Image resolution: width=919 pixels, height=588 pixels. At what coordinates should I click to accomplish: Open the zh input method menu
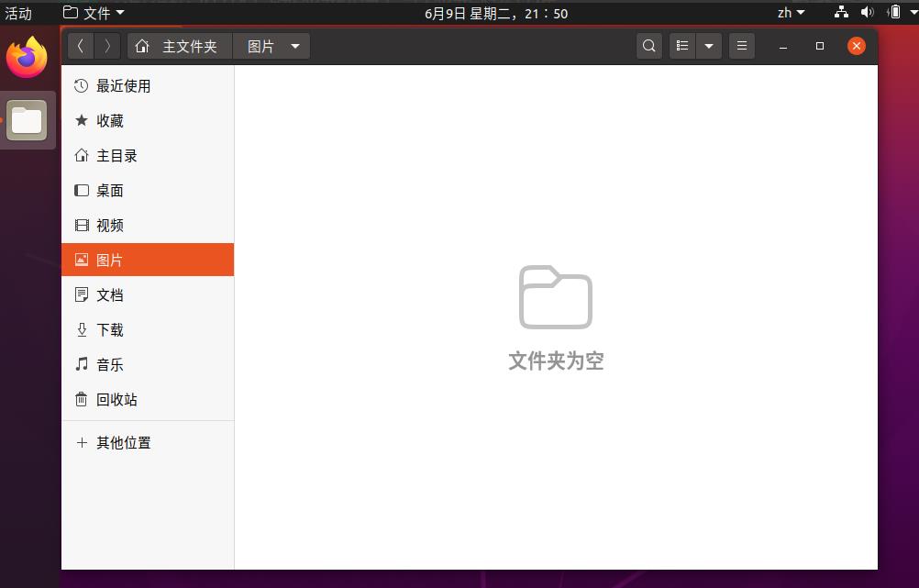coord(790,13)
